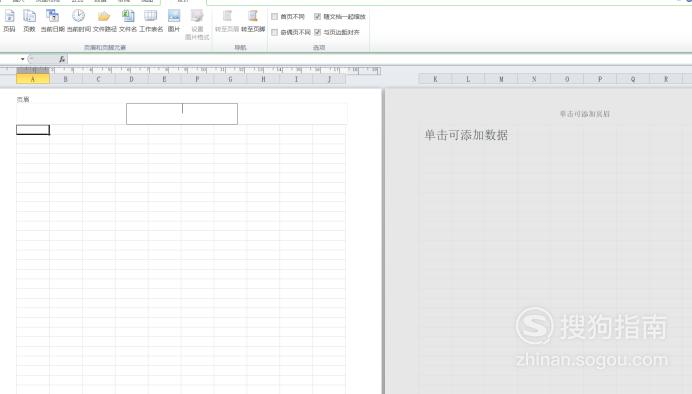Viewport: 692px width, 394px height.
Task: Select column N header
Action: [x=534, y=79]
